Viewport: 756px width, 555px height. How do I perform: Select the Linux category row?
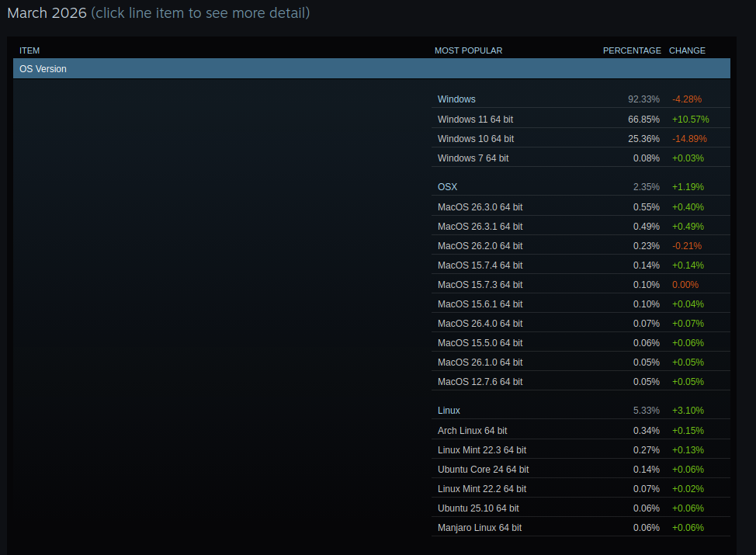(x=581, y=411)
